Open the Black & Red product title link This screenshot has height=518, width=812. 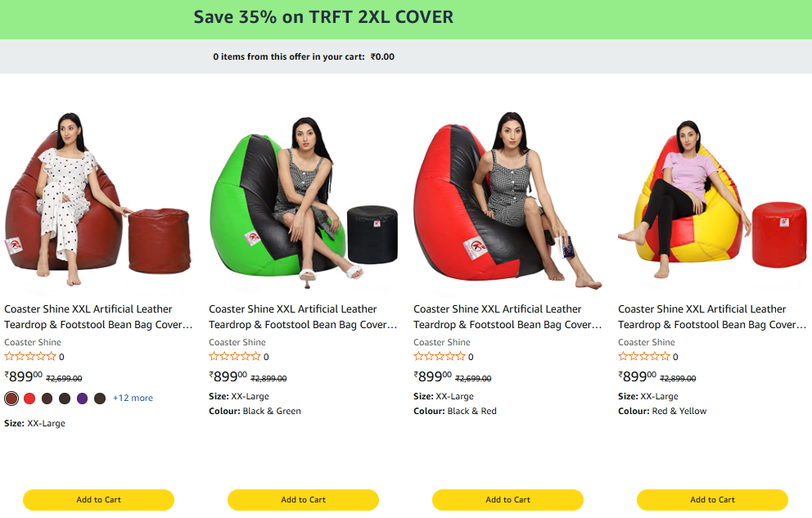click(508, 317)
